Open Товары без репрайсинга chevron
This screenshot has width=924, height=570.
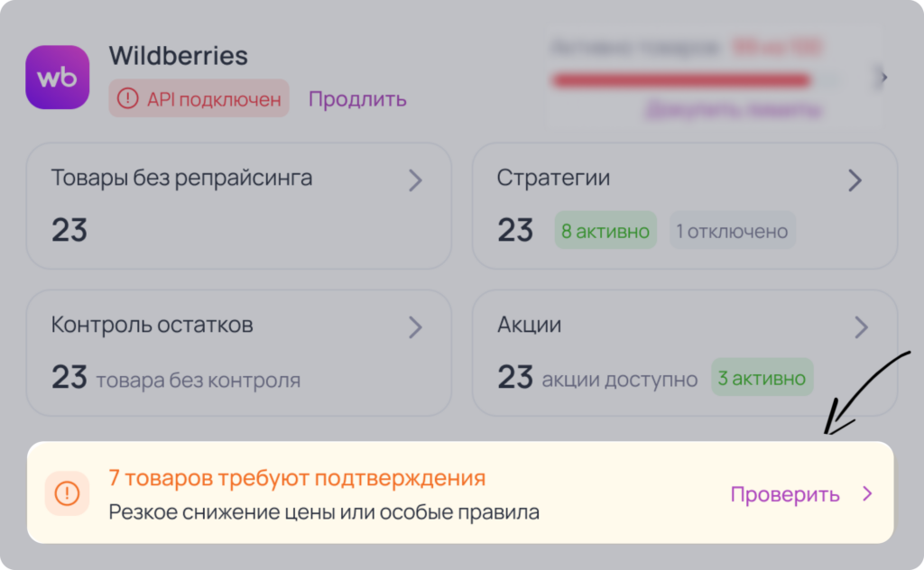click(415, 180)
